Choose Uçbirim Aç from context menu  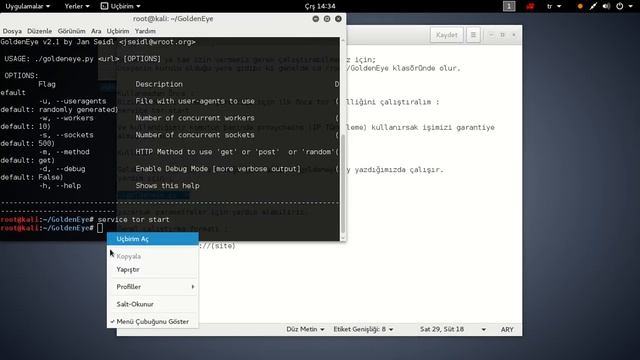coord(153,239)
